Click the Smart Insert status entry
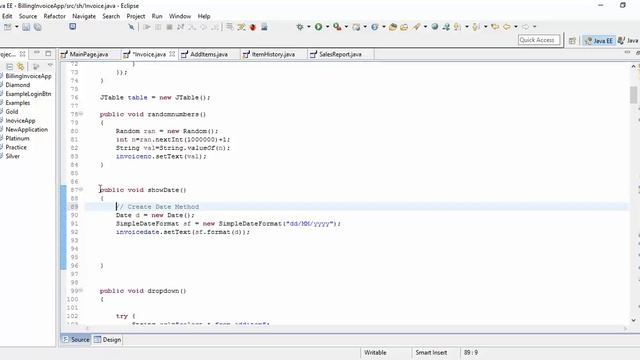This screenshot has height=360, width=640. point(431,352)
